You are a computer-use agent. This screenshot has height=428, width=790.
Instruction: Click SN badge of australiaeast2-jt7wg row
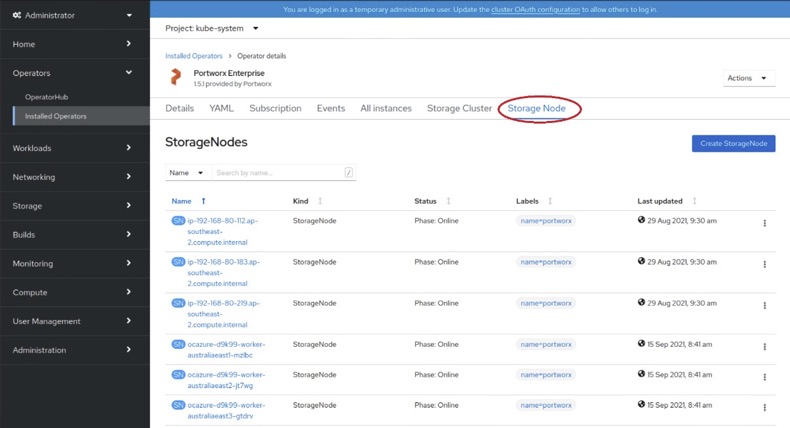click(178, 375)
